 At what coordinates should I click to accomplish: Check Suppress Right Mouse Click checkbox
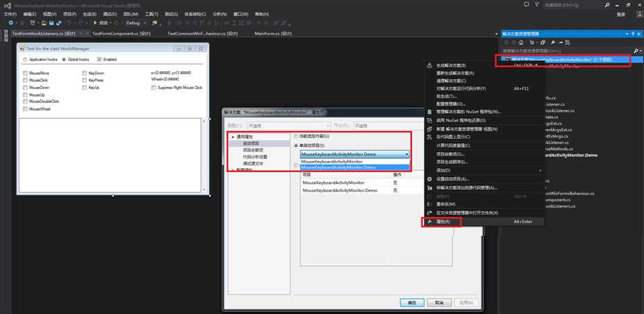(154, 88)
